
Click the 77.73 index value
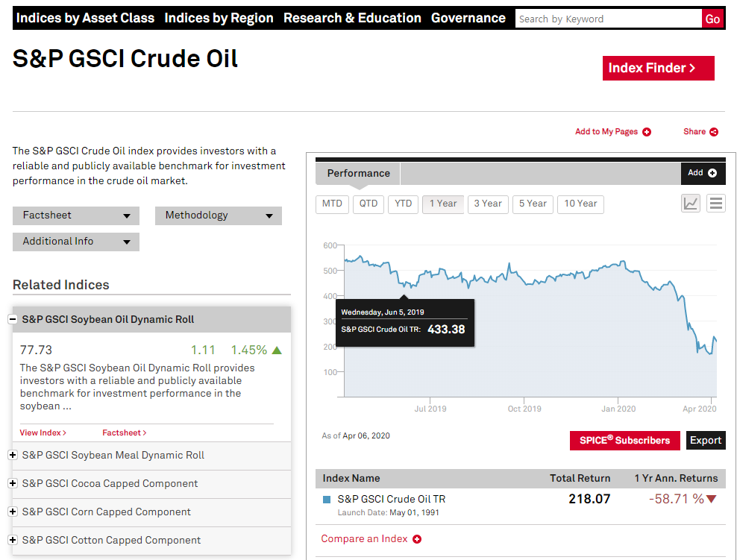37,350
